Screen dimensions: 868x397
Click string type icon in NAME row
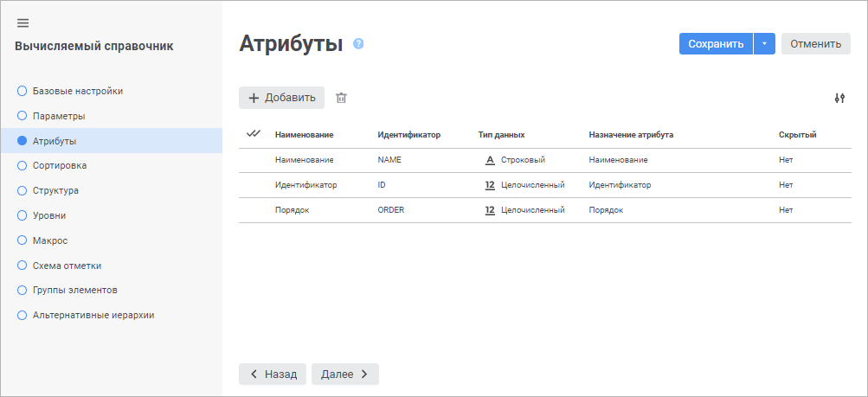[x=490, y=160]
